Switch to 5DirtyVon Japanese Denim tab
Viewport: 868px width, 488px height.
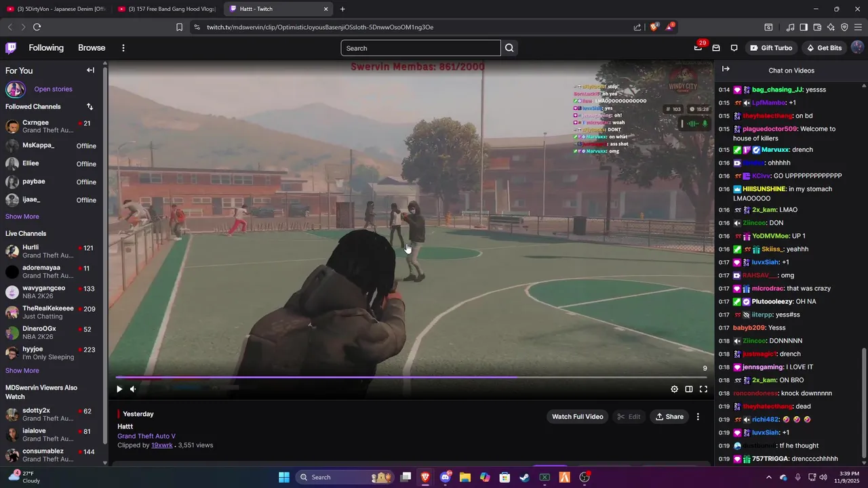point(56,9)
